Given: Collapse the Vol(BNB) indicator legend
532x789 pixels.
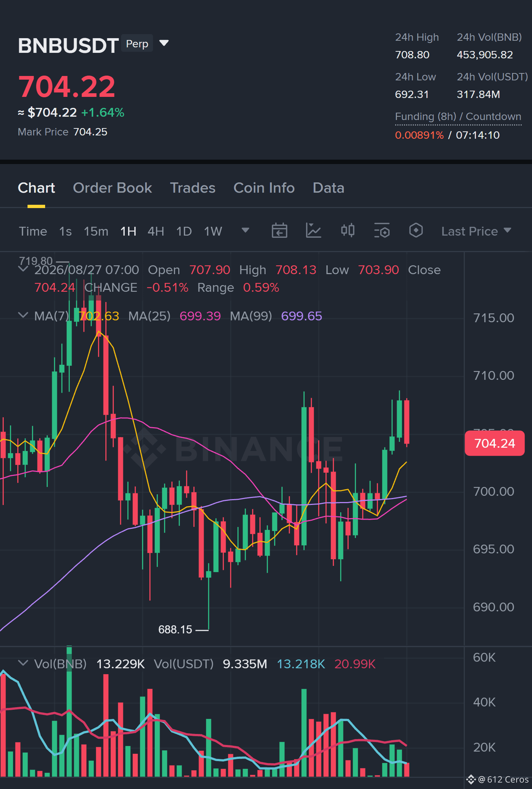Looking at the screenshot, I should tap(23, 663).
